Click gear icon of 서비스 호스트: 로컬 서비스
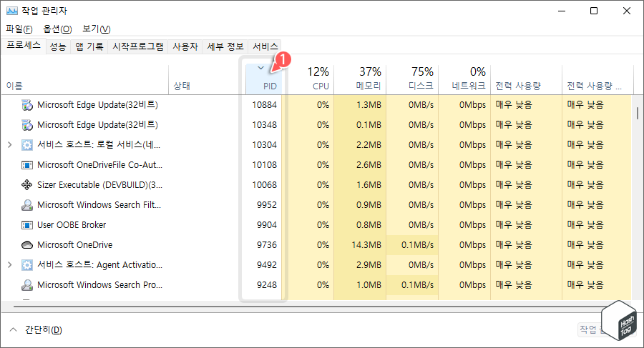Image resolution: width=644 pixels, height=348 pixels. coord(27,145)
